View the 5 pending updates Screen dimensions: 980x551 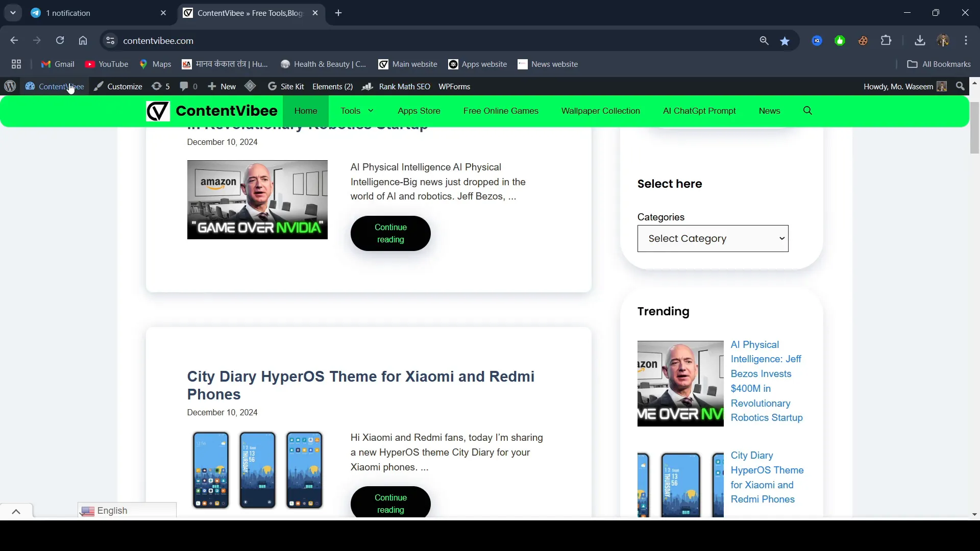click(161, 87)
